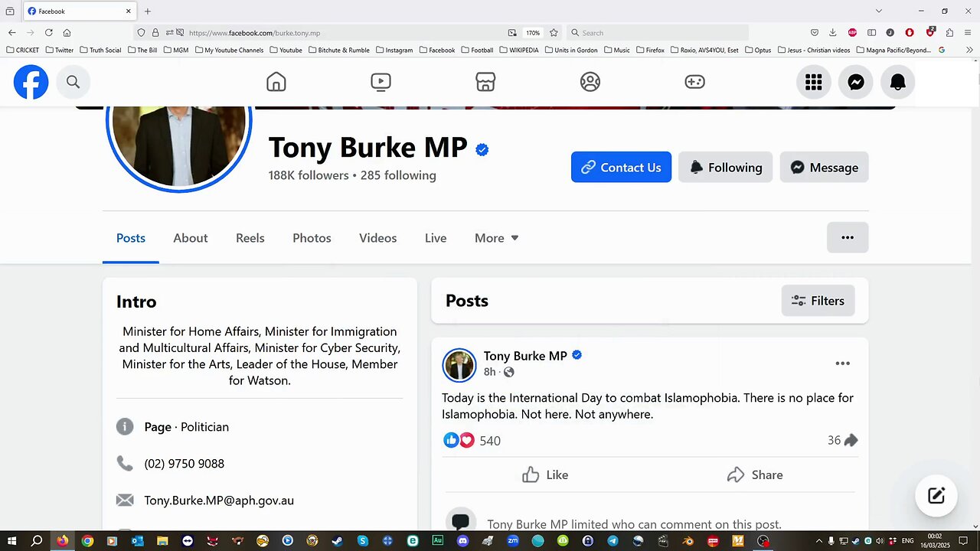
Task: Bookmark this page with the star icon
Action: [x=554, y=32]
